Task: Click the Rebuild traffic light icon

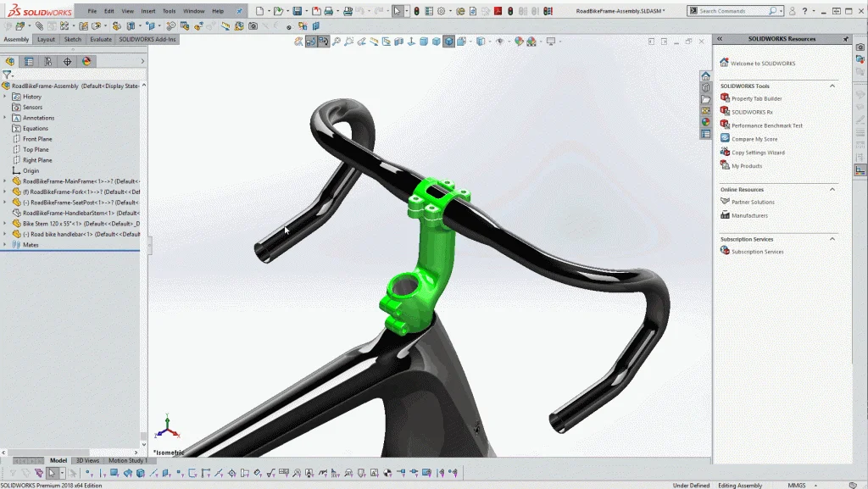Action: 416,10
